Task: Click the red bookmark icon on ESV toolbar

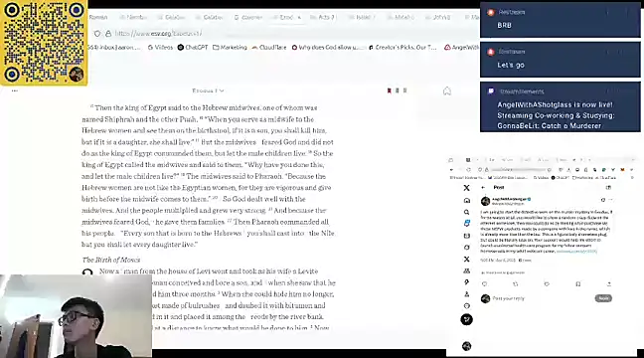Action: coord(389,90)
